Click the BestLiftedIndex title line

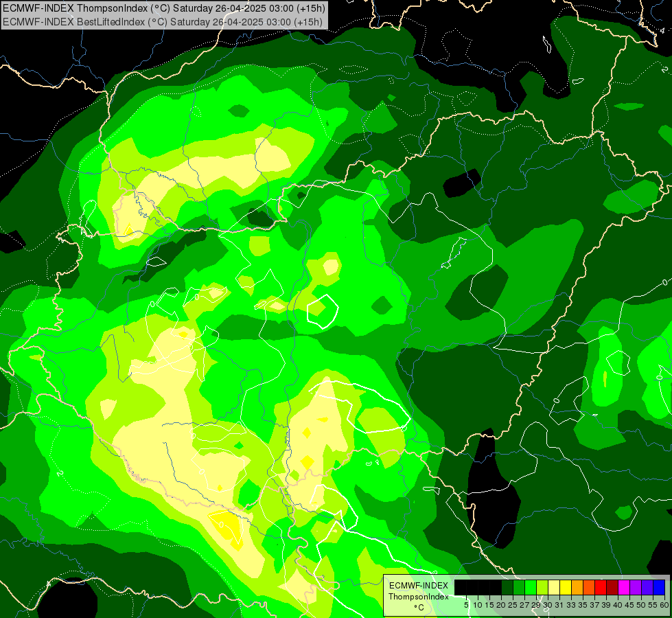(163, 22)
